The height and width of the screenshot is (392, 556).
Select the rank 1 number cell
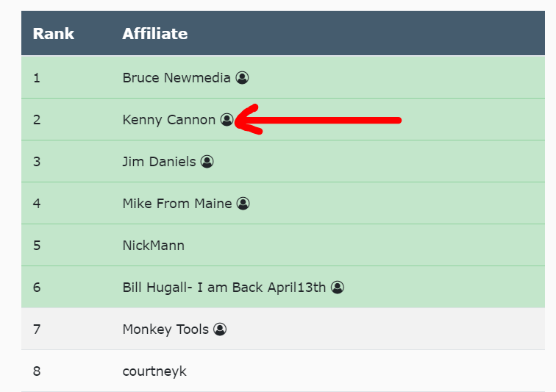[x=37, y=77]
